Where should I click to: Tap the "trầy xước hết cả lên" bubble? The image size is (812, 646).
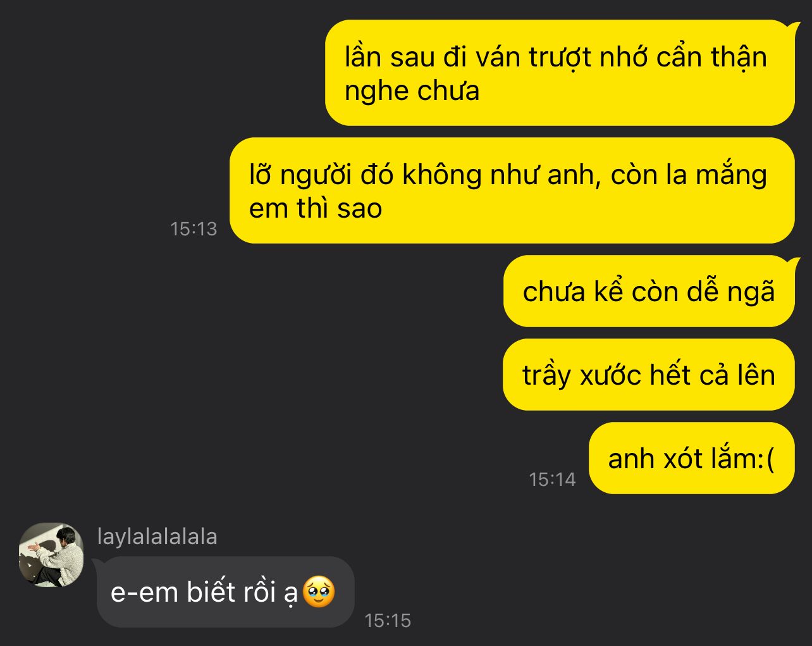[x=649, y=375]
